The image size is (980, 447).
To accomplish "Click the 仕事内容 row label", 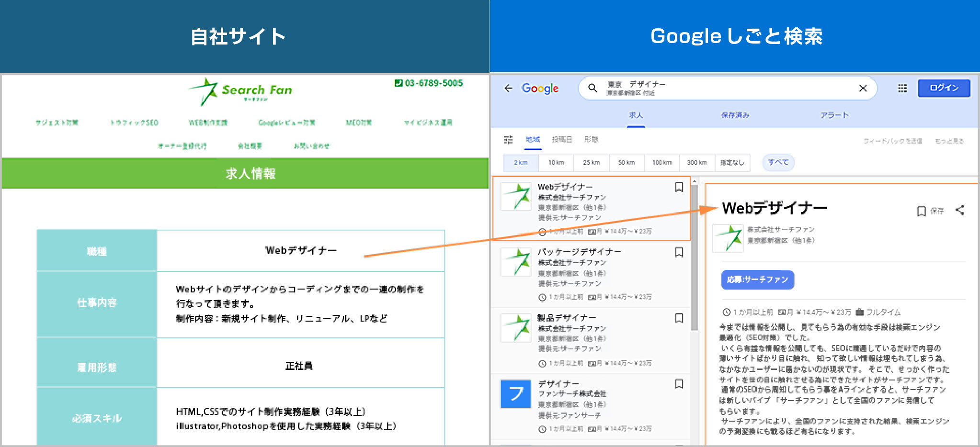I will (97, 303).
